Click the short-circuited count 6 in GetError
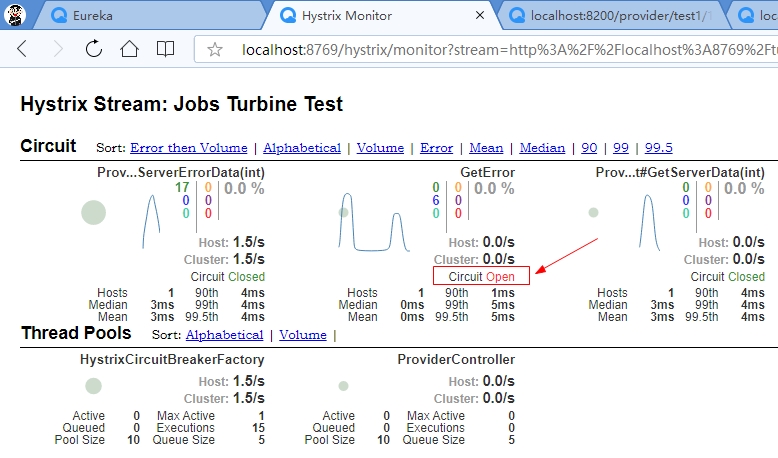The height and width of the screenshot is (458, 778). tap(436, 200)
